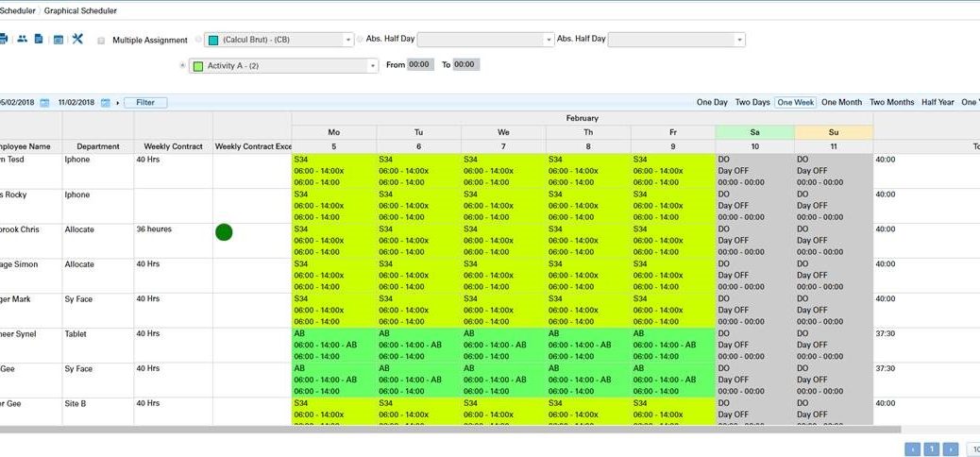Screen dimensions: 980x457
Task: Expand the Activity A - (2) dropdown
Action: 373,66
